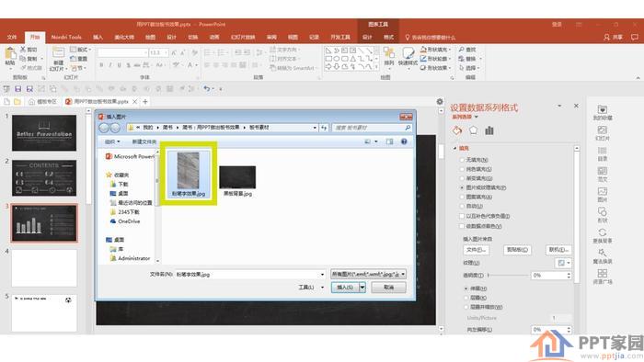Click the Paste icon in the ribbon
Screen dimensions: 644x362
click(10, 53)
